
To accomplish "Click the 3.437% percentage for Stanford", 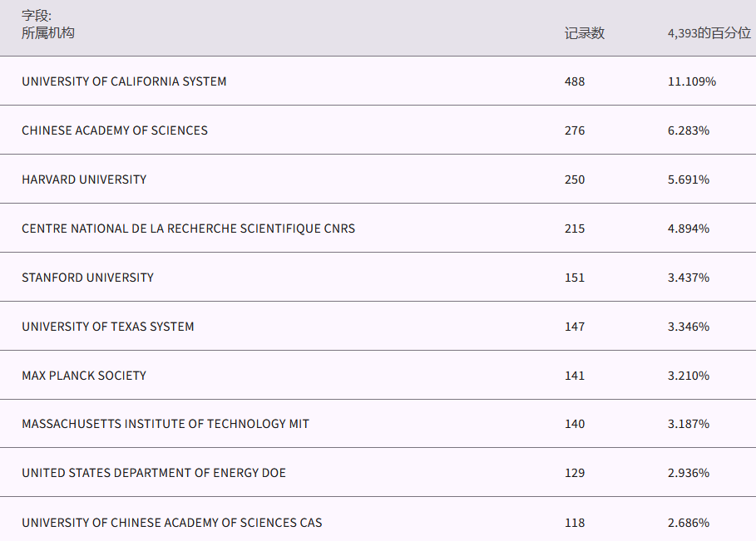I will 688,278.
